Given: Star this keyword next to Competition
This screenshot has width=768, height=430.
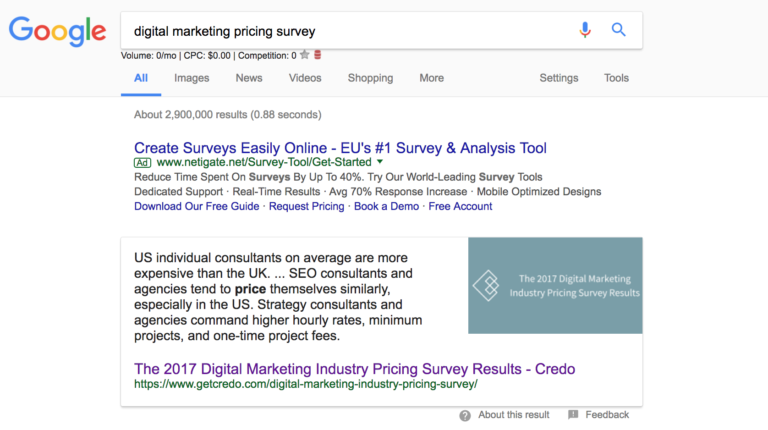Looking at the screenshot, I should (305, 55).
